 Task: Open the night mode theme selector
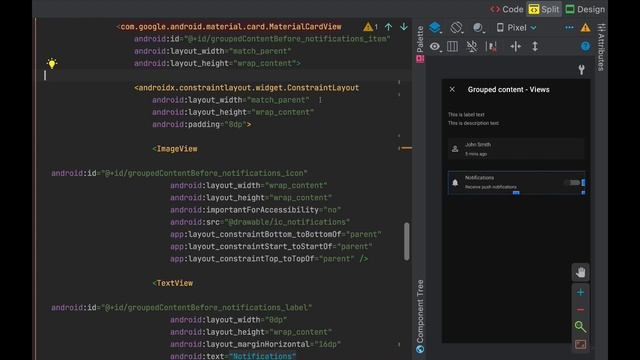[x=478, y=27]
